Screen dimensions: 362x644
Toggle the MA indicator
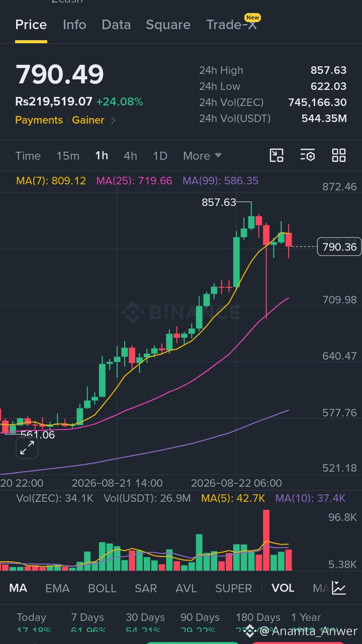pyautogui.click(x=18, y=588)
